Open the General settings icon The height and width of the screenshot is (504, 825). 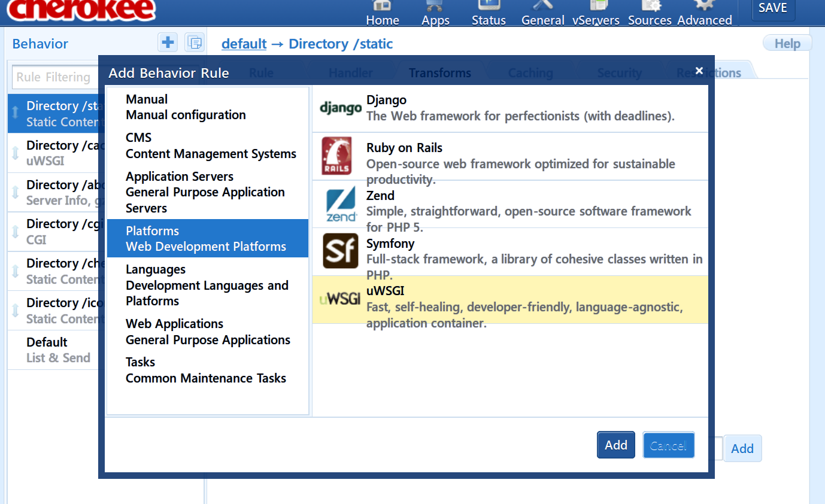pyautogui.click(x=542, y=6)
